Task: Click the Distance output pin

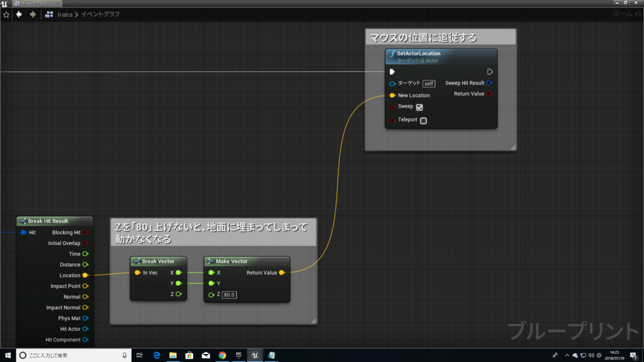Action: coord(85,265)
